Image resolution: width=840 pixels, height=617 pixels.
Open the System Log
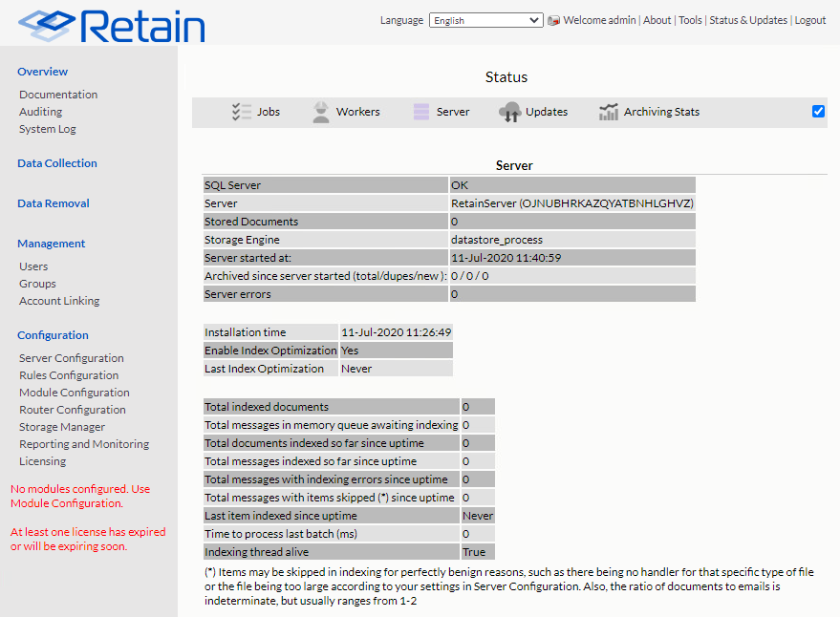48,129
